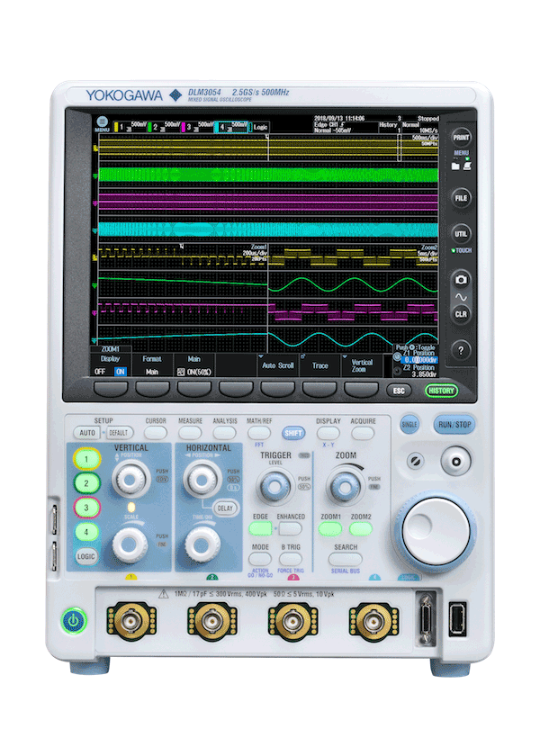Open the Trace soft menu
The image size is (540, 756).
(x=319, y=365)
